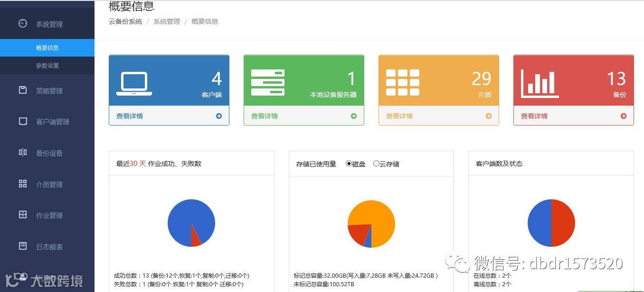644x292 pixels.
Task: Select the 云存储 radio button
Action: coord(376,164)
